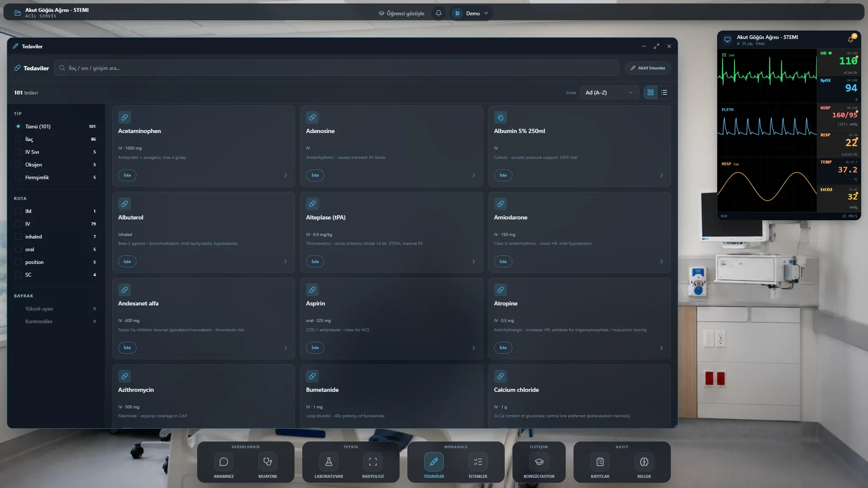Select the Tedaviler syringe icon in dock
This screenshot has width=868, height=488.
click(434, 462)
